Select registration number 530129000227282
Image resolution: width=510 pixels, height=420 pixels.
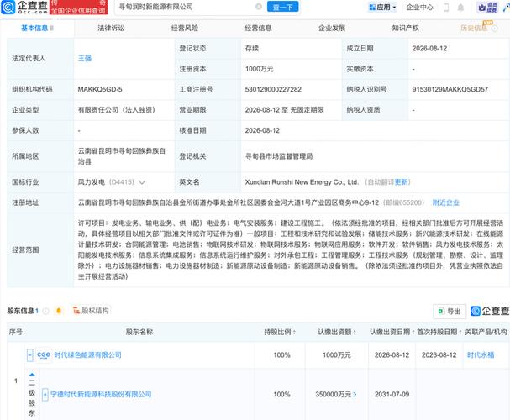273,89
